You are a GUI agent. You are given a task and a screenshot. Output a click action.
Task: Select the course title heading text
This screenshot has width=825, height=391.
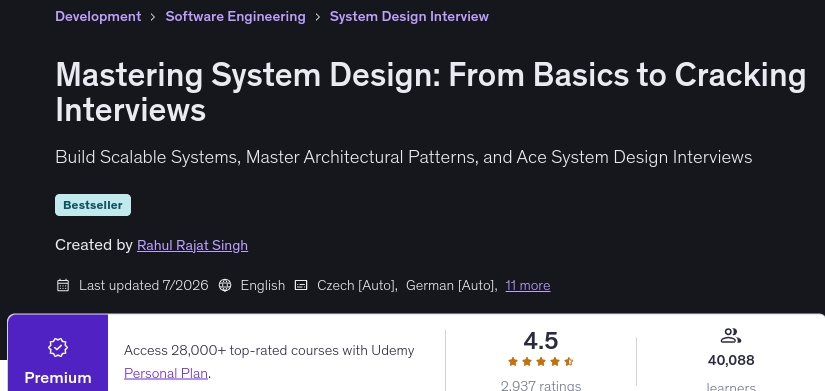[x=430, y=92]
